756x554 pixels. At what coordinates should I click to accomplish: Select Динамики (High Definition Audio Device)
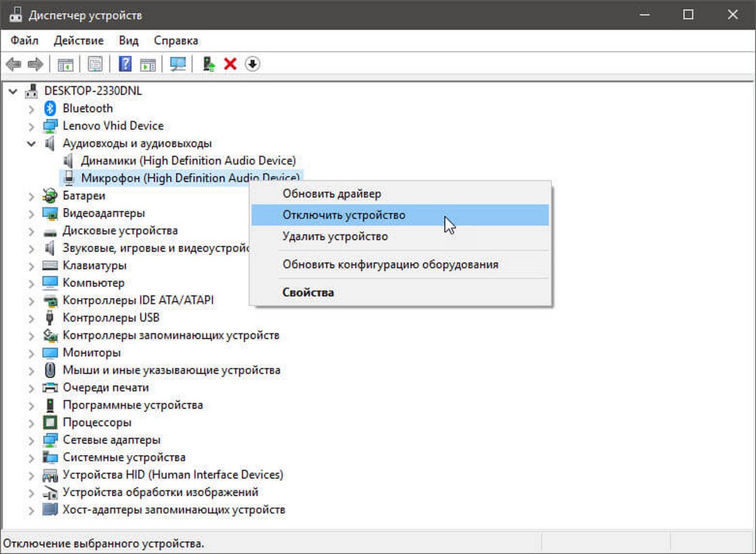188,161
